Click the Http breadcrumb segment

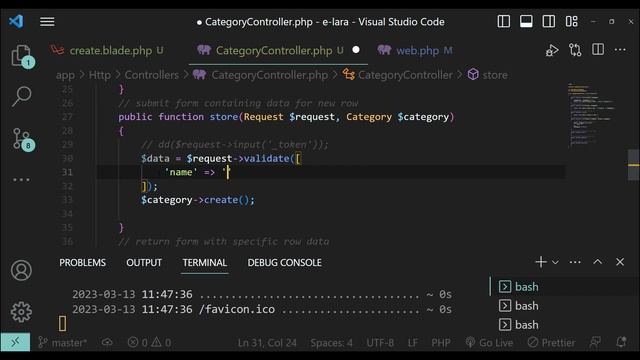(100, 75)
